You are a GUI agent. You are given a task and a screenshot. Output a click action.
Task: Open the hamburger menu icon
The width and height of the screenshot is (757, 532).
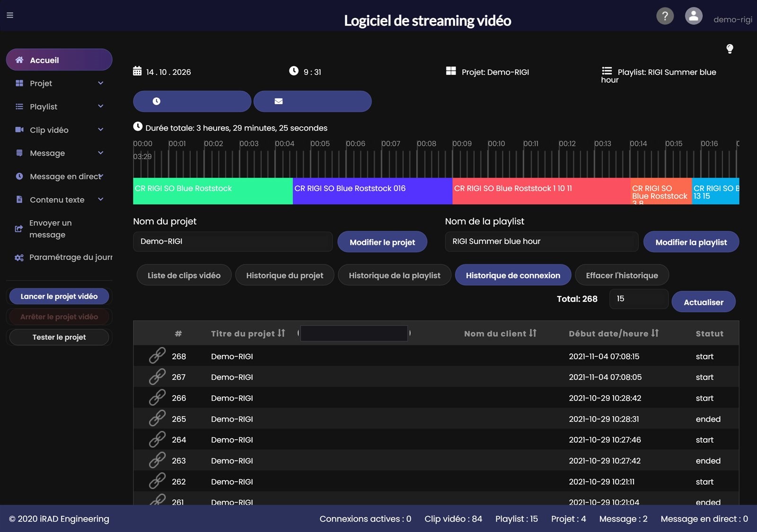pos(10,15)
